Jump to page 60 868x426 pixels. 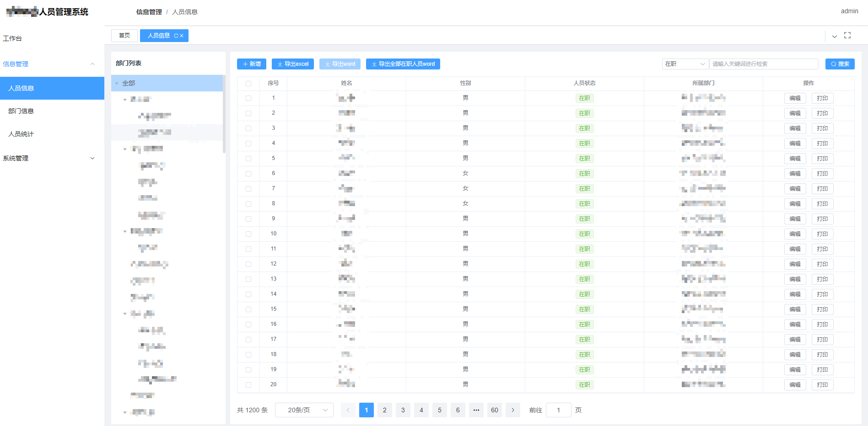pos(495,410)
